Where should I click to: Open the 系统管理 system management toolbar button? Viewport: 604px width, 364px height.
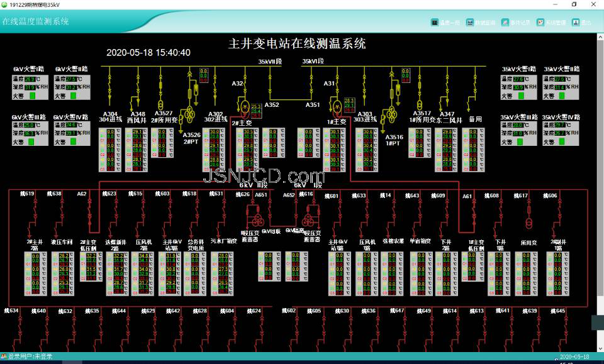point(552,23)
